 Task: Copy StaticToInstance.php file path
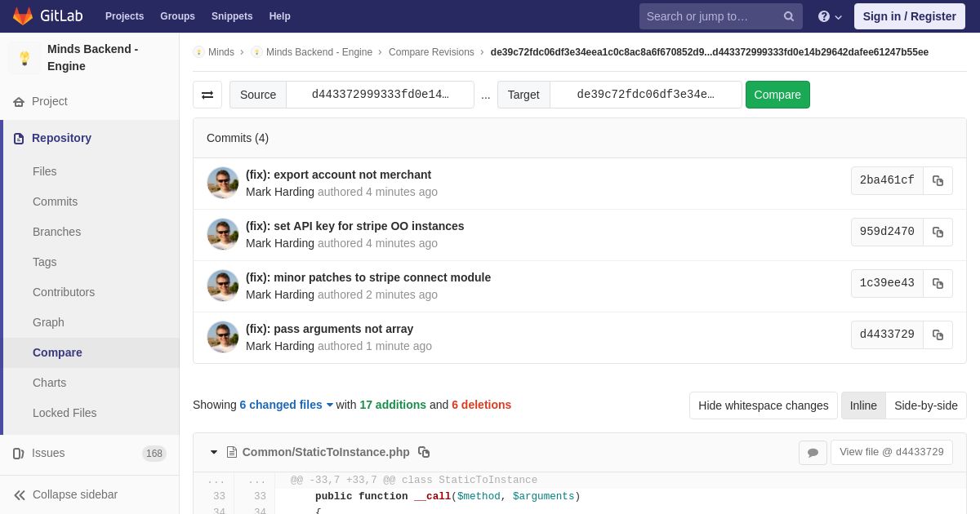click(424, 452)
